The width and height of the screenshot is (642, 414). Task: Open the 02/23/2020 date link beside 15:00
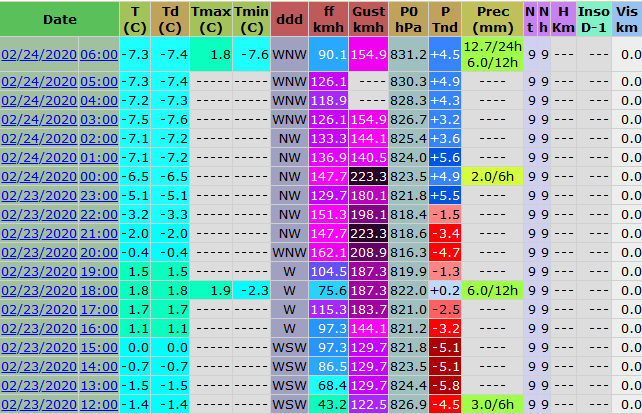tap(38, 346)
